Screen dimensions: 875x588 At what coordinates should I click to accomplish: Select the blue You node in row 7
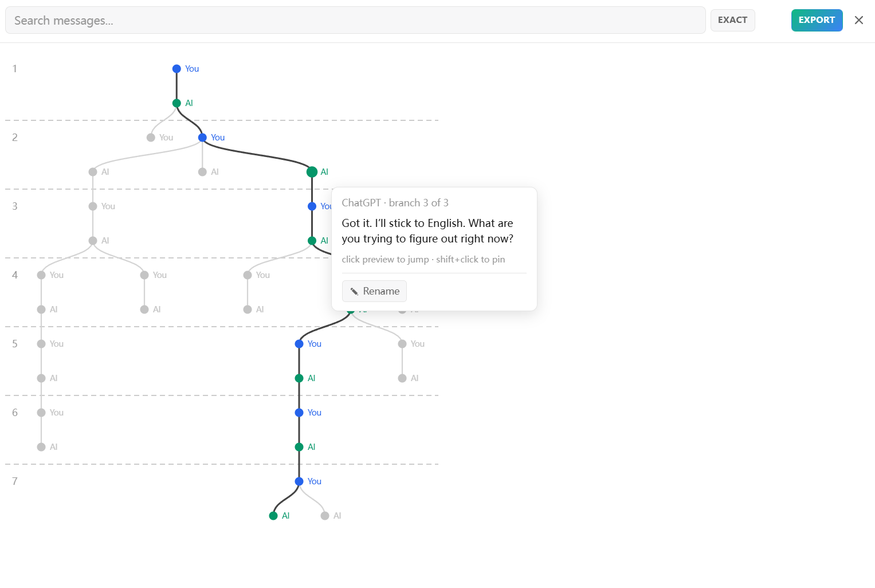coord(299,481)
